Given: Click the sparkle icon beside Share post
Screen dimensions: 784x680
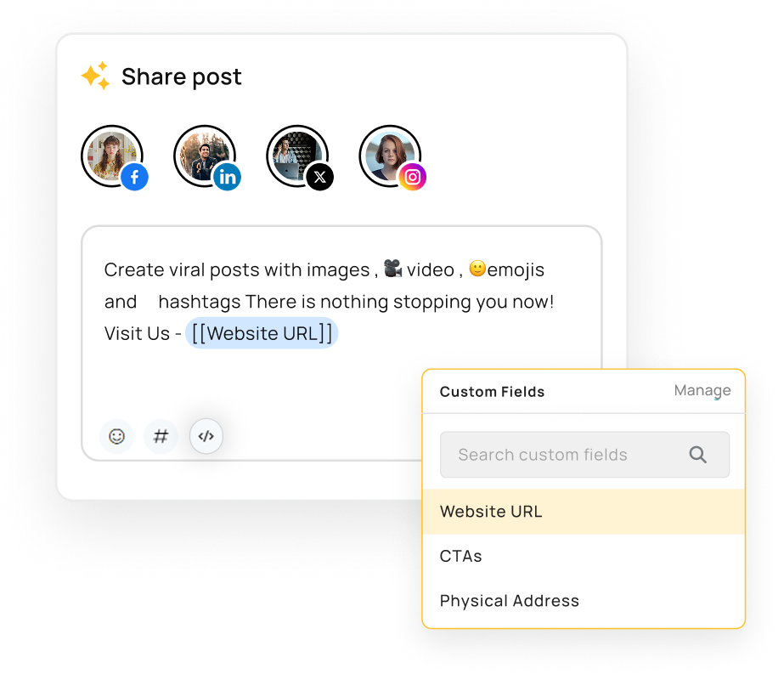Looking at the screenshot, I should click(x=95, y=76).
